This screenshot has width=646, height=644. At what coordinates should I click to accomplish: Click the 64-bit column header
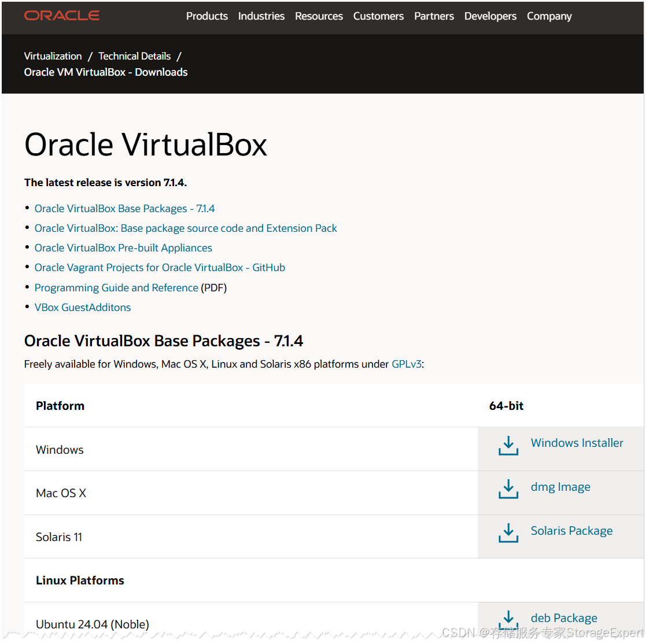pyautogui.click(x=506, y=406)
